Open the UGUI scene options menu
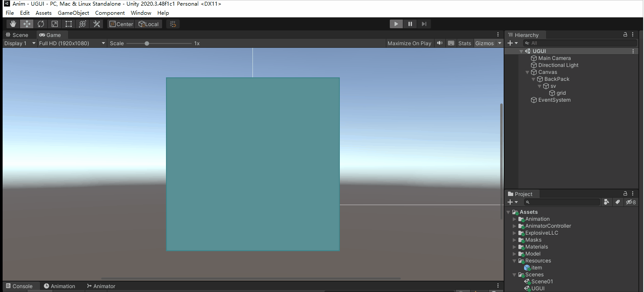Image resolution: width=644 pixels, height=292 pixels. [x=633, y=51]
